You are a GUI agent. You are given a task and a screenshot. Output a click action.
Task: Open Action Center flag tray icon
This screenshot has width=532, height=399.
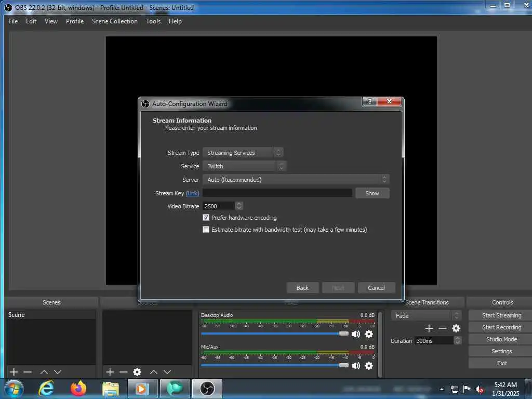click(467, 389)
